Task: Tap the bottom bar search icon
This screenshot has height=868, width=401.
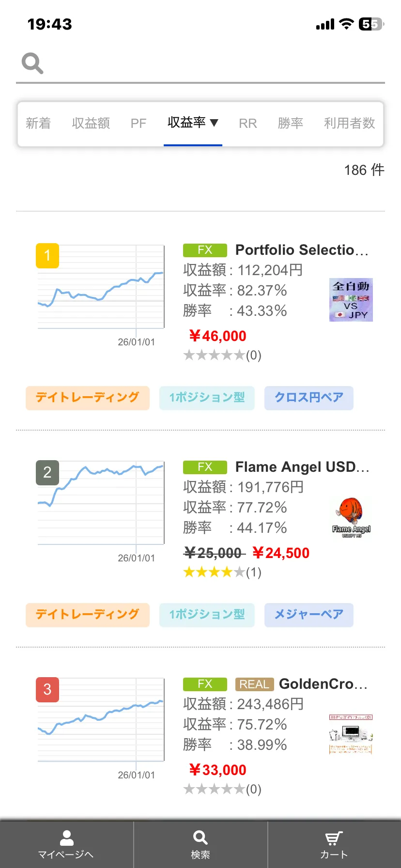Action: click(x=200, y=837)
